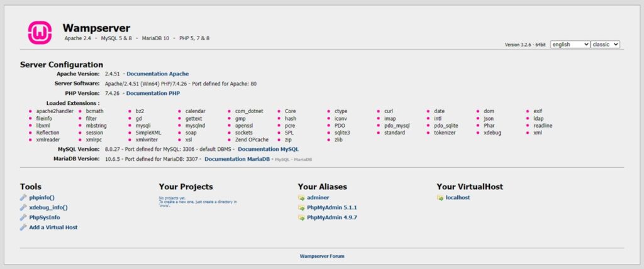644x269 pixels.
Task: Click the Zend OPcache extension entry
Action: (252, 140)
